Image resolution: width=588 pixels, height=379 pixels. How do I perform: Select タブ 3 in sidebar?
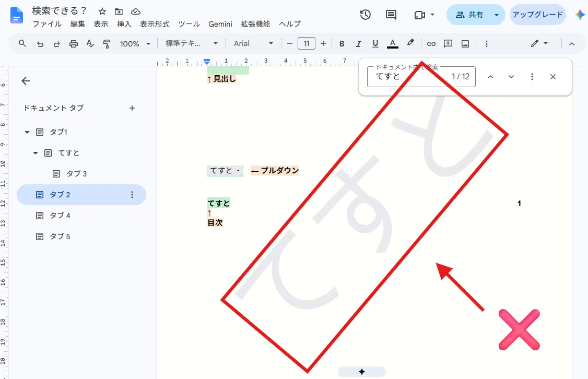pos(76,173)
